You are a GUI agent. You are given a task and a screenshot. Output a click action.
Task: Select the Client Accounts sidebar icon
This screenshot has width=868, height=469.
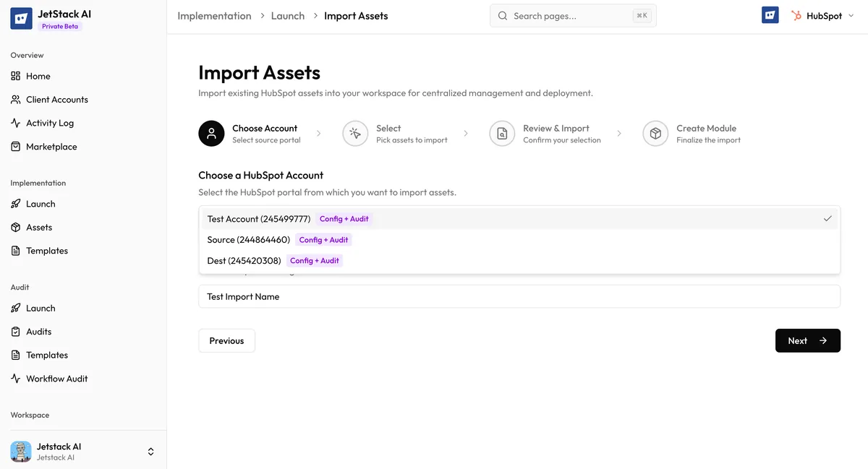point(15,99)
